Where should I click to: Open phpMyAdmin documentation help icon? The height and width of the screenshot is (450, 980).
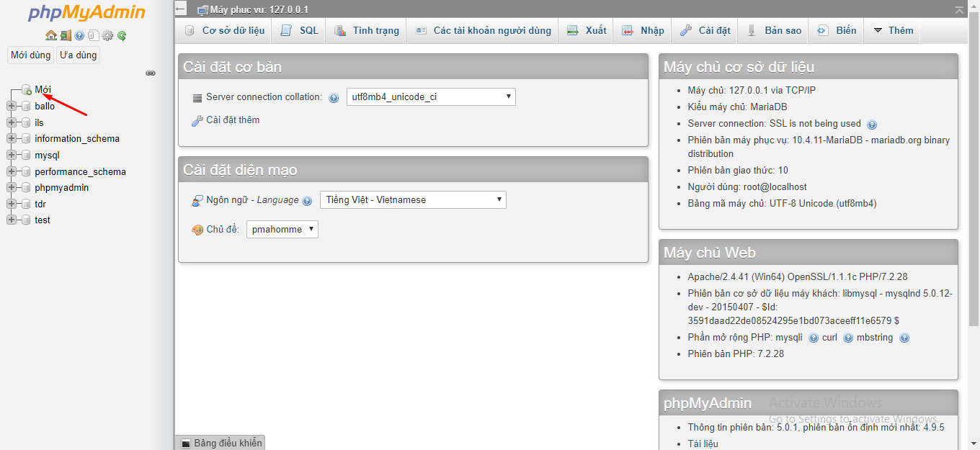pos(79,35)
